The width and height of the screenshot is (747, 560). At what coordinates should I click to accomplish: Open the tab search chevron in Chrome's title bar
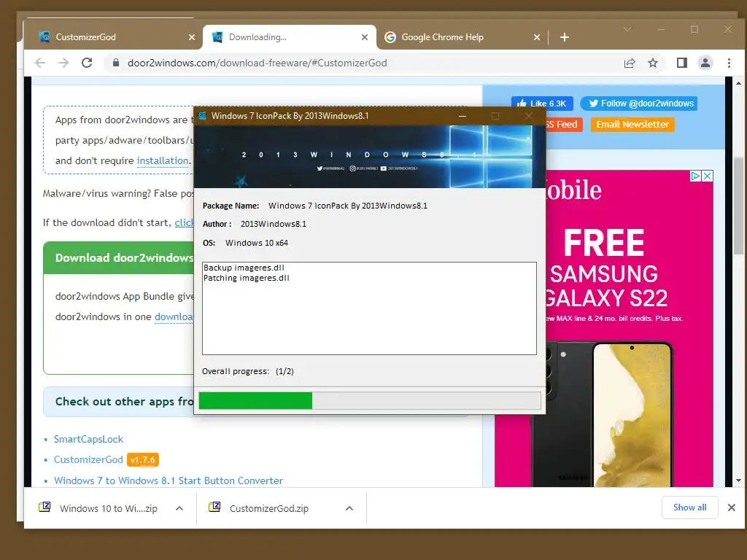tap(627, 29)
